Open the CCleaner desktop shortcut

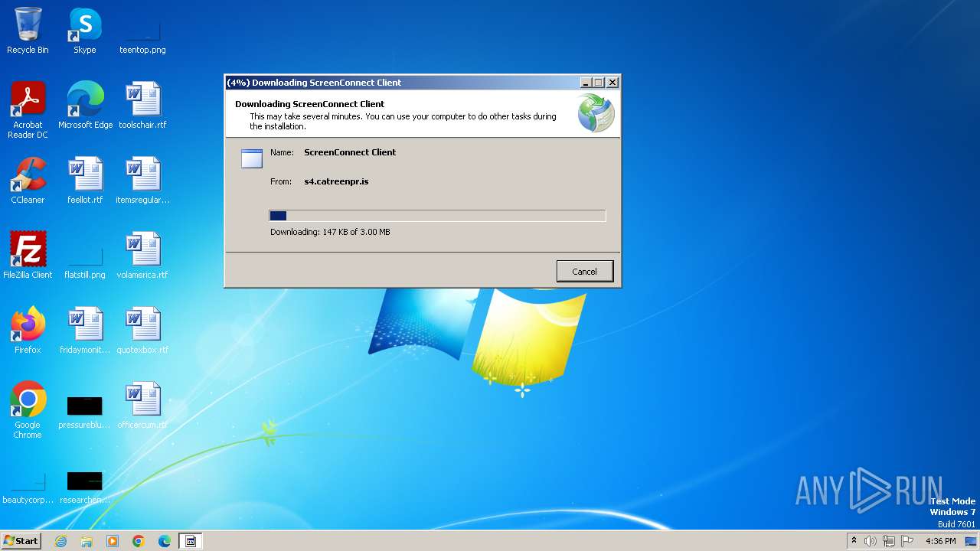(x=28, y=180)
